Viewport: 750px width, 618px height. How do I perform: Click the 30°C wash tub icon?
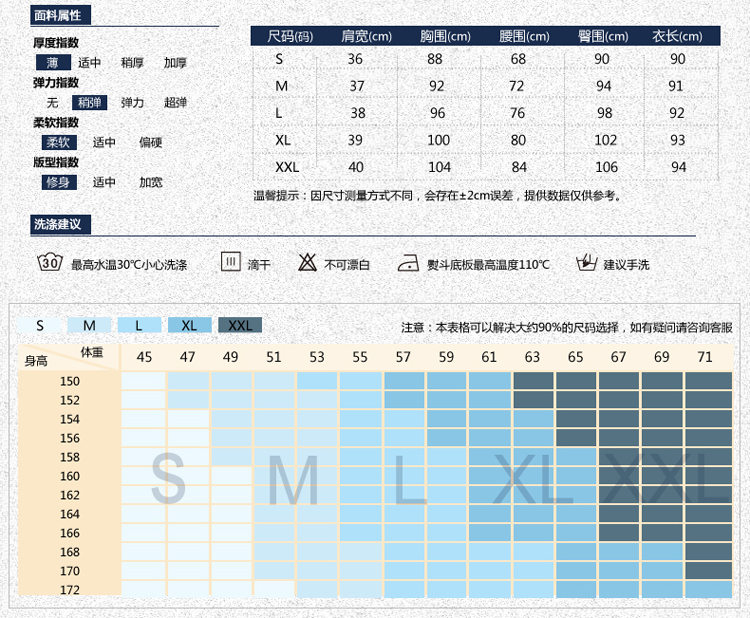click(50, 263)
